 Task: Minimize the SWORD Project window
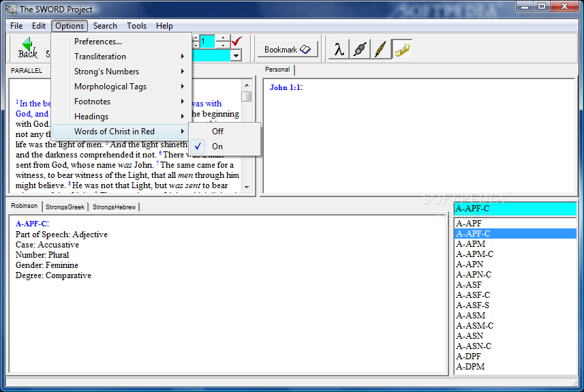click(x=525, y=6)
